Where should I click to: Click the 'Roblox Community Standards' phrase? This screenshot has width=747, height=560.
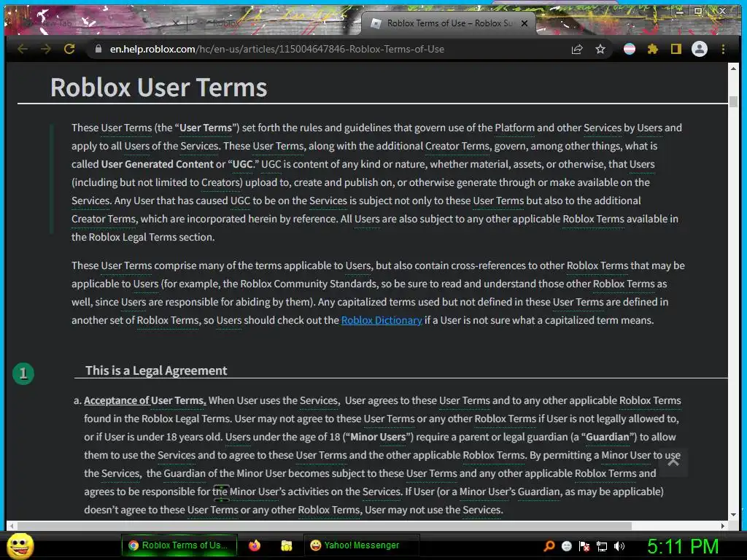[309, 284]
